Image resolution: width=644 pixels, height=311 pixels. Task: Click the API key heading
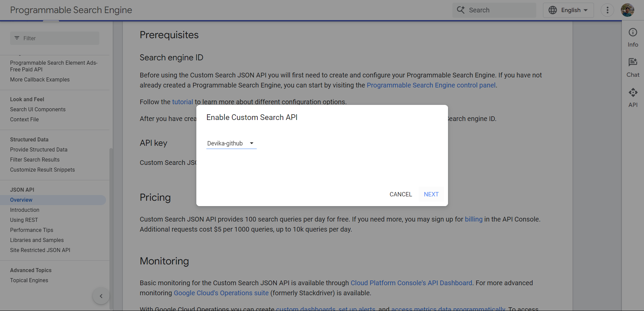(x=153, y=143)
